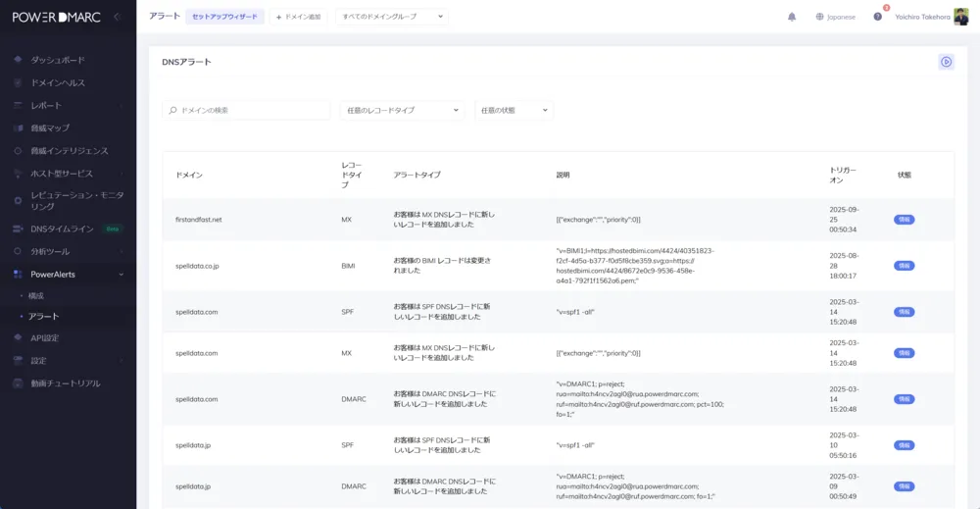Image resolution: width=980 pixels, height=509 pixels.
Task: Open 脅威マップ page
Action: point(50,128)
